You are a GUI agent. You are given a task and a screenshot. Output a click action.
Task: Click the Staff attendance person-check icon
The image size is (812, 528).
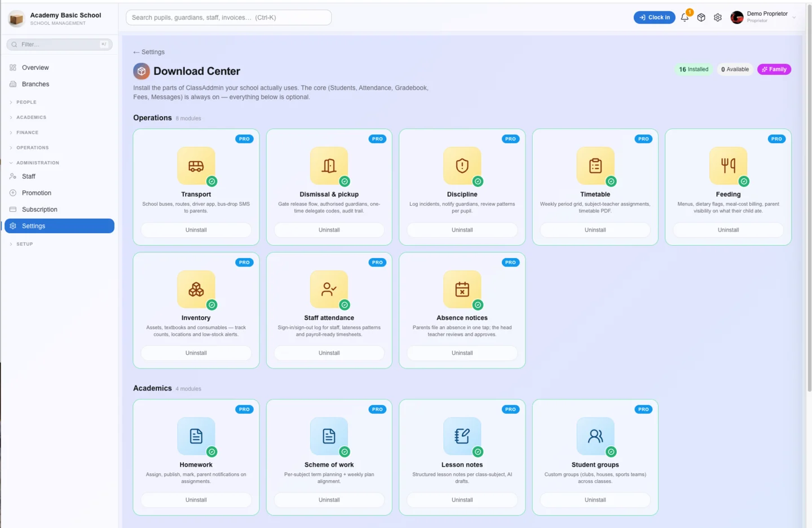[x=329, y=290]
